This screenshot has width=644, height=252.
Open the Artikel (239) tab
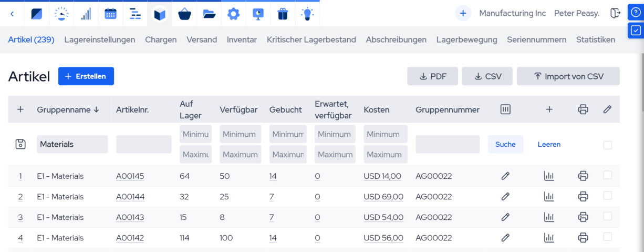[x=32, y=39]
